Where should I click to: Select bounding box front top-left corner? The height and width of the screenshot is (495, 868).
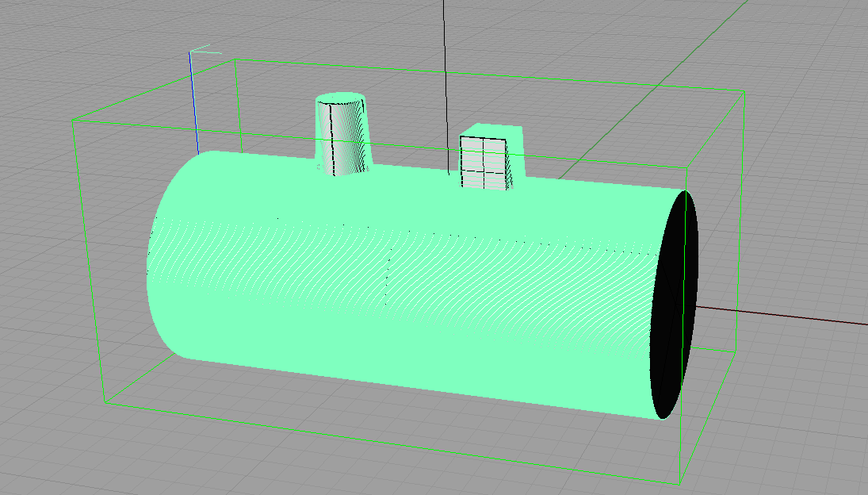click(x=74, y=121)
